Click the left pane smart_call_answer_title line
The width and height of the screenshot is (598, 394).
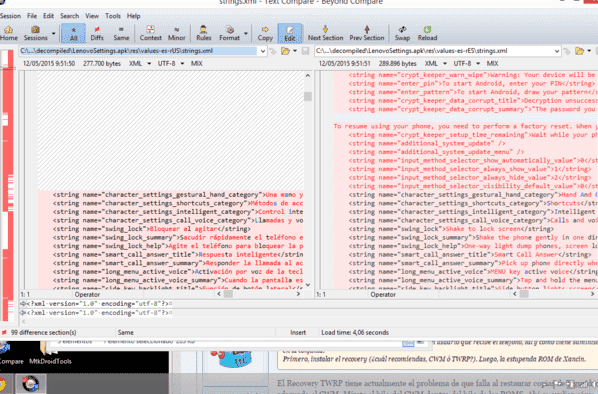pyautogui.click(x=178, y=255)
